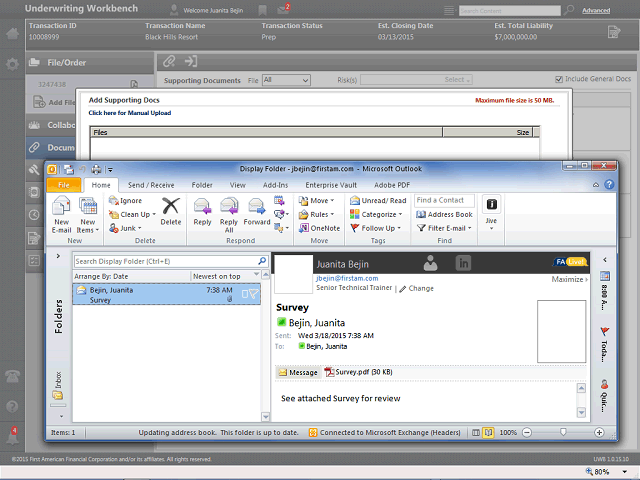The width and height of the screenshot is (640, 480).
Task: Switch to the Send / Receive tab
Action: (151, 185)
